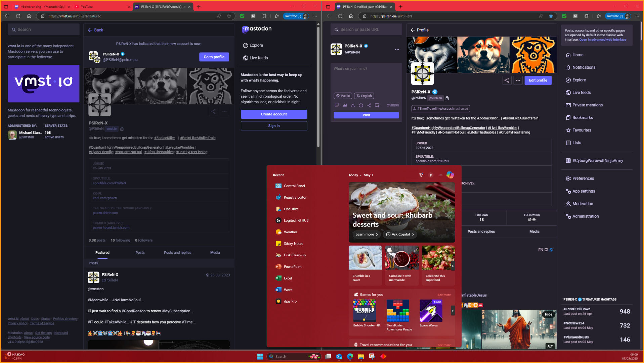
Task: Open the browser settings menu in the psiren.eu window
Action: tap(637, 16)
